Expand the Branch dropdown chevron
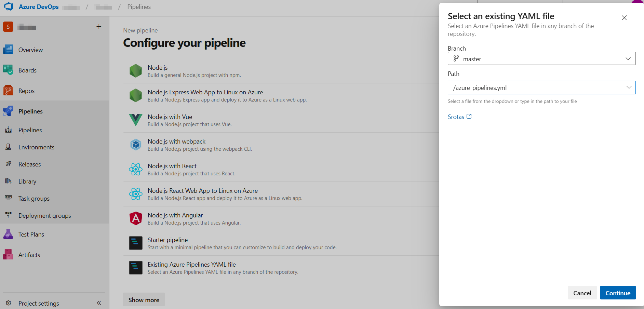 628,59
